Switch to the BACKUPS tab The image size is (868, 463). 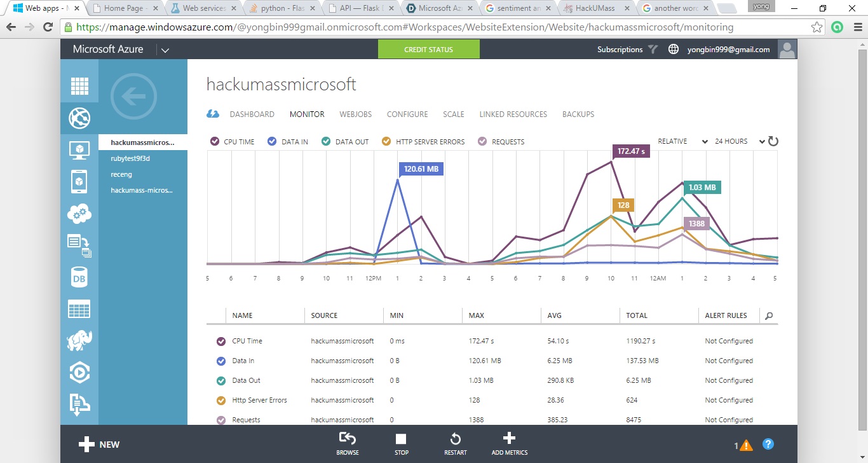click(578, 114)
